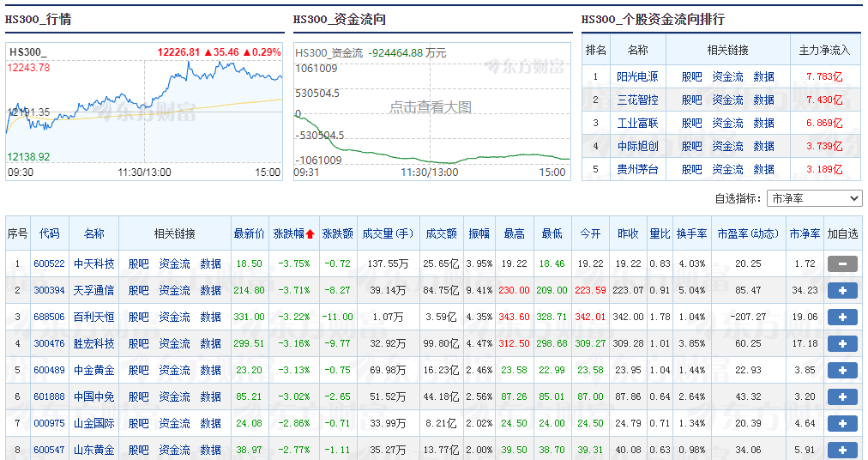This screenshot has height=460, width=868.
Task: Select 胜宏科技 turnover value 99.80亿
Action: click(441, 343)
